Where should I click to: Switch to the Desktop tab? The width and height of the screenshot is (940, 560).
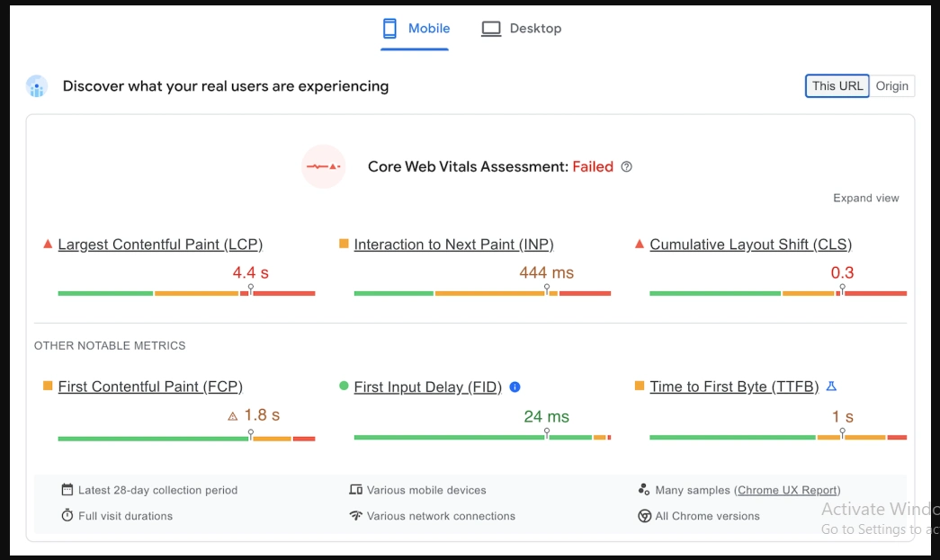click(x=522, y=29)
